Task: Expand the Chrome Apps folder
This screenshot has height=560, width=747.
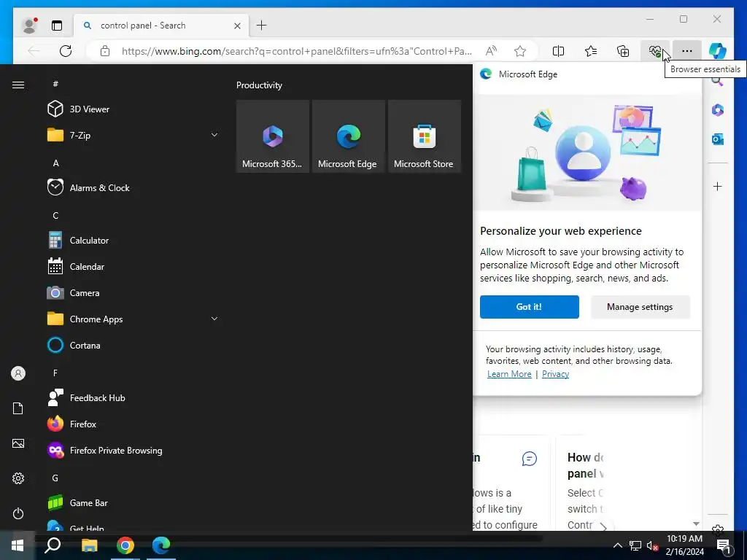Action: click(133, 319)
